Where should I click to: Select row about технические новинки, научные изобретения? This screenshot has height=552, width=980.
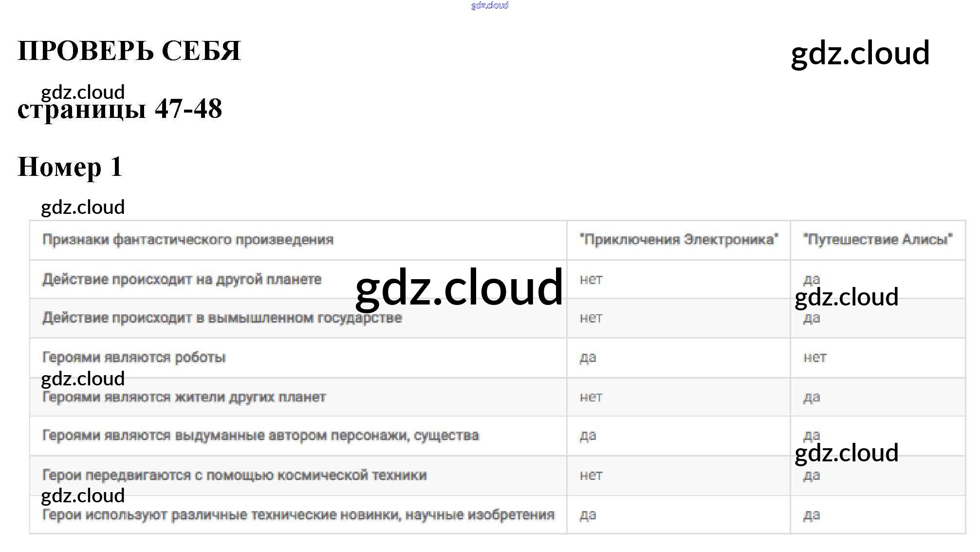click(x=298, y=514)
